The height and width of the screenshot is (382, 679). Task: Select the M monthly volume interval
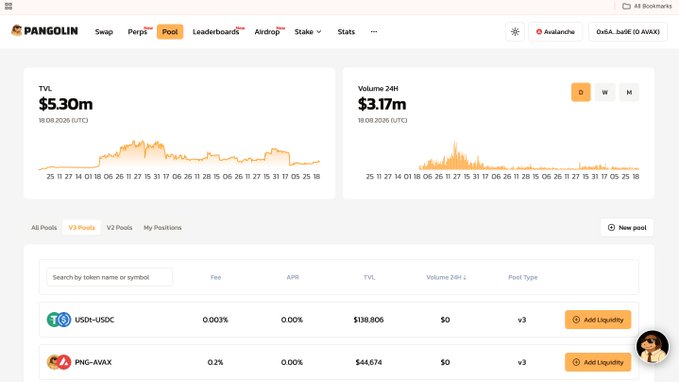point(629,92)
